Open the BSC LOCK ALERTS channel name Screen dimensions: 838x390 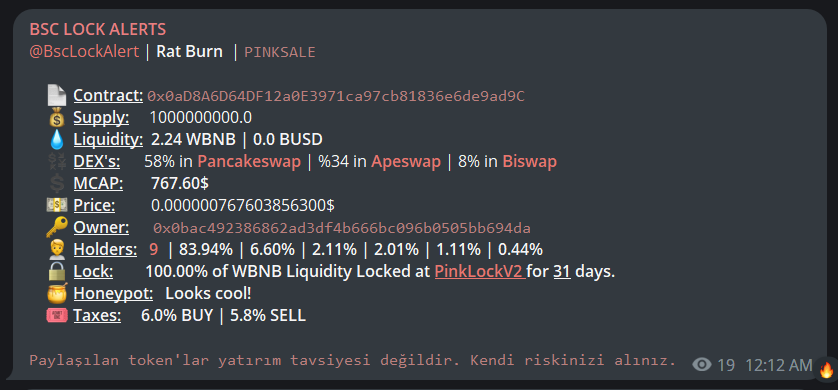(x=98, y=29)
